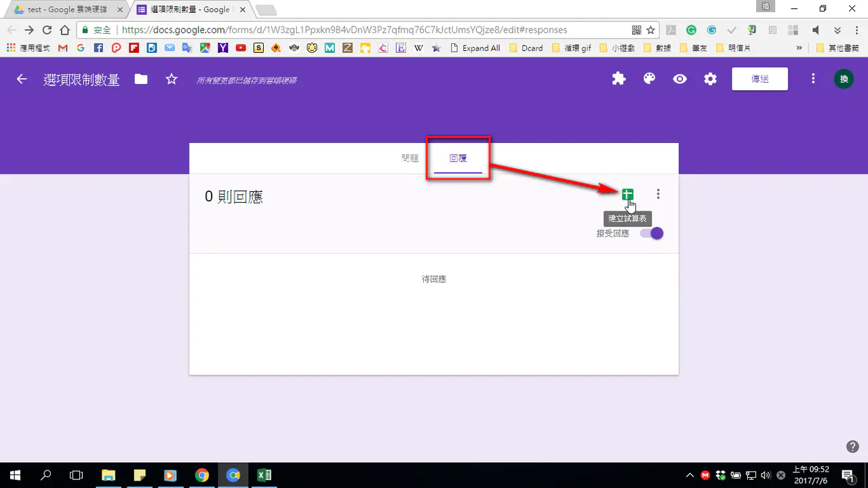868x488 pixels.
Task: Open Excel from the Windows taskbar
Action: [264, 475]
